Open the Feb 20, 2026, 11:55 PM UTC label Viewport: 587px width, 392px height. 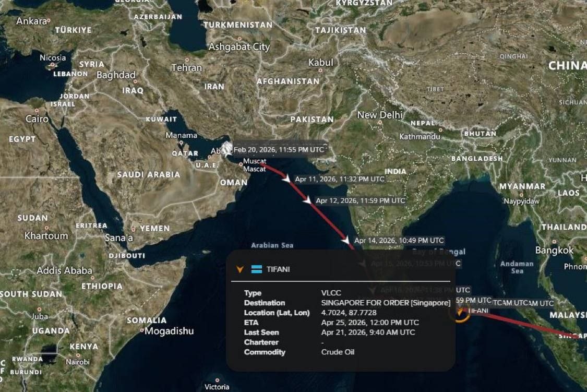(x=279, y=150)
